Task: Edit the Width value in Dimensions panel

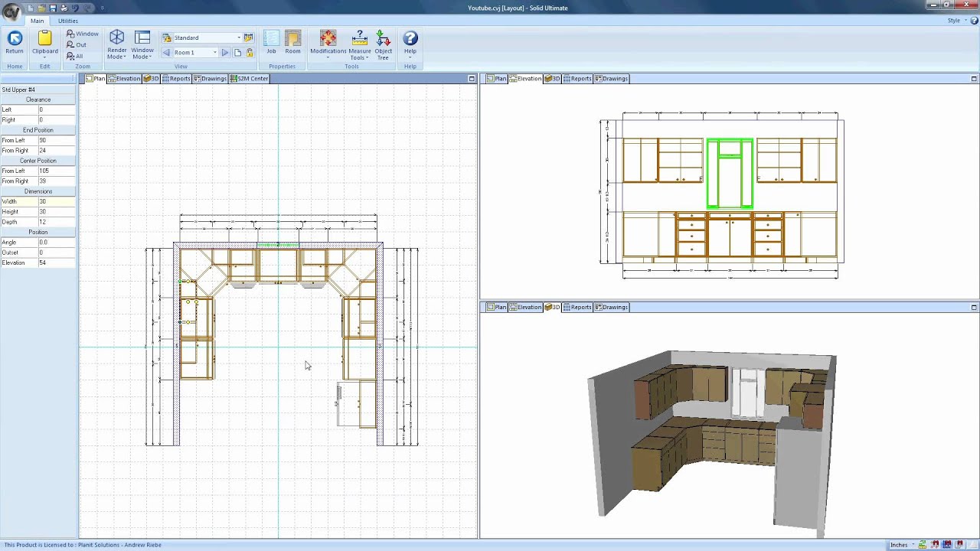Action: (x=57, y=201)
